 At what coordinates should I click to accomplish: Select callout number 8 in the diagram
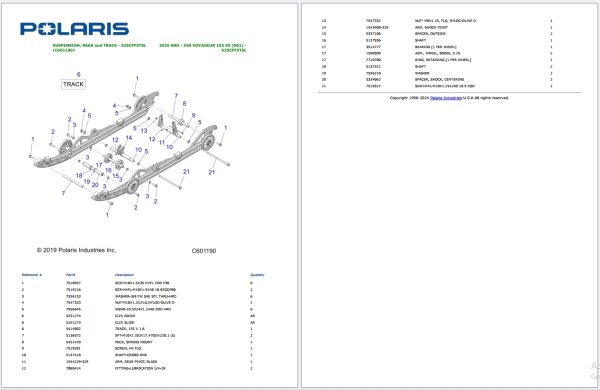tap(184, 104)
